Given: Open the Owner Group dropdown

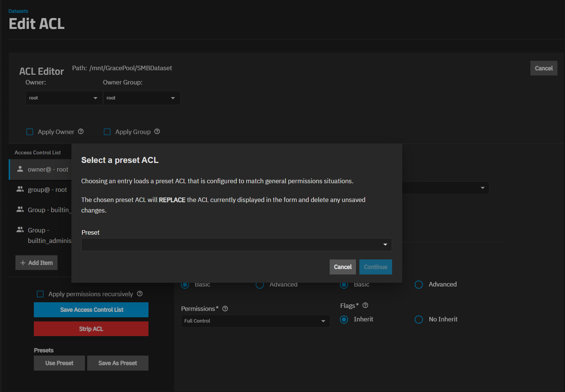Looking at the screenshot, I should coord(141,98).
